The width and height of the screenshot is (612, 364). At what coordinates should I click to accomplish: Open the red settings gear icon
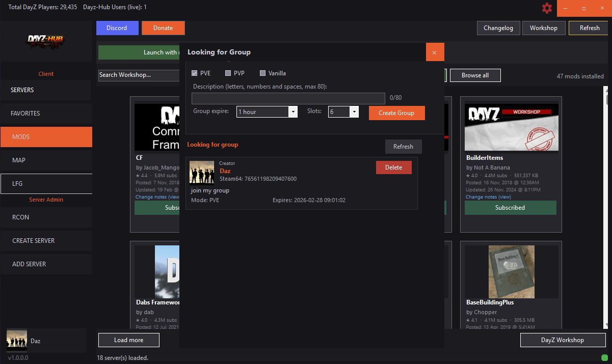(x=547, y=8)
